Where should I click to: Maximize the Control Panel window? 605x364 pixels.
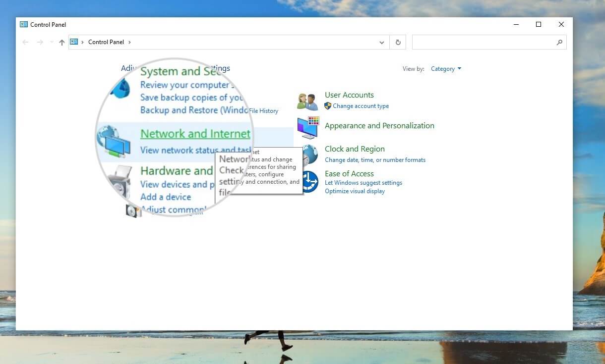pos(538,24)
